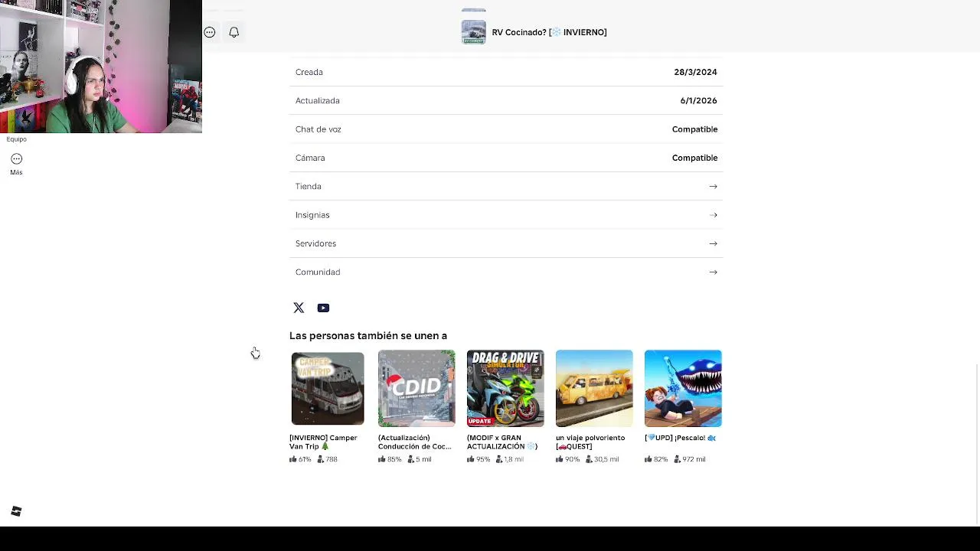Screen dimensions: 980x551
Task: Click the 95% rating of Drag & Drive
Action: tap(479, 459)
